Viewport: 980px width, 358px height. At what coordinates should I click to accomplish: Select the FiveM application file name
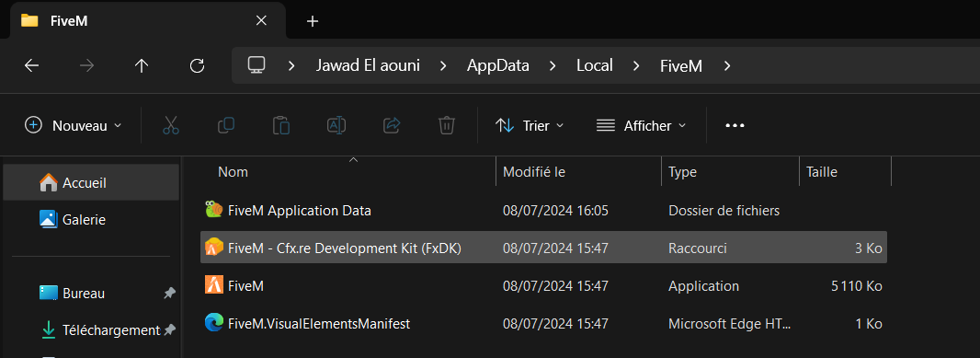coord(245,285)
